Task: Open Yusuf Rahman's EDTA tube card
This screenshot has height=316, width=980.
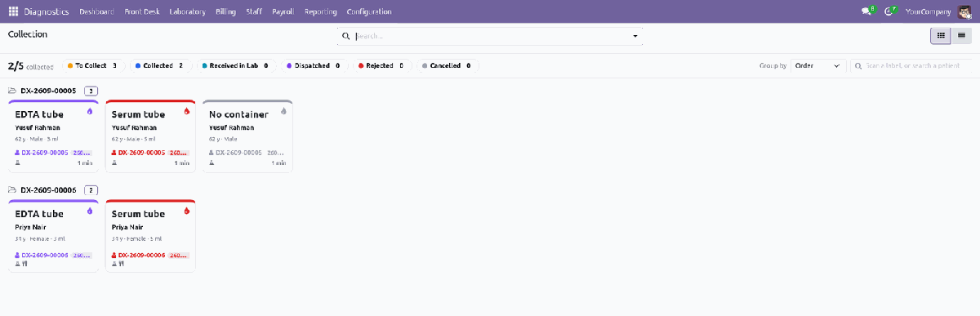Action: coord(53,136)
